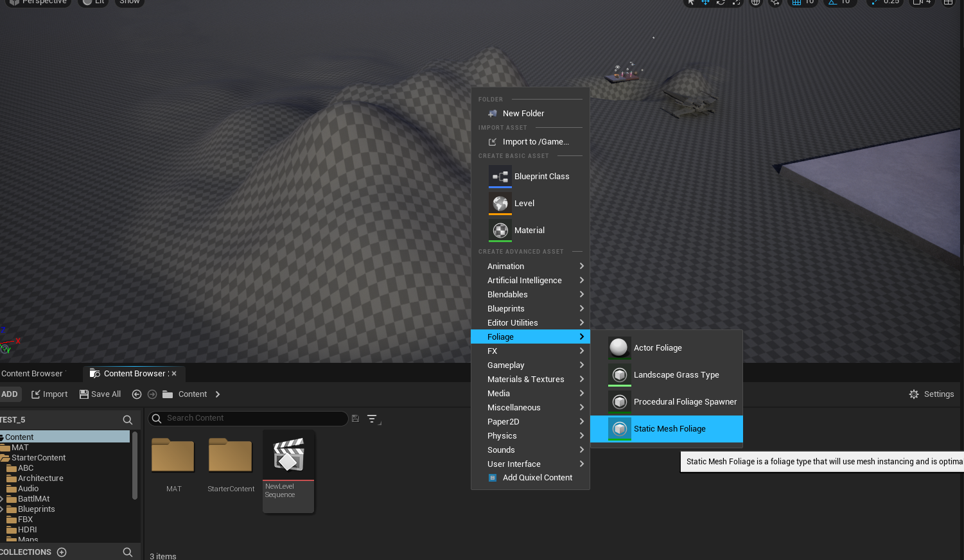Expand the BattlMAt tree folder arrow

[x=2, y=499]
